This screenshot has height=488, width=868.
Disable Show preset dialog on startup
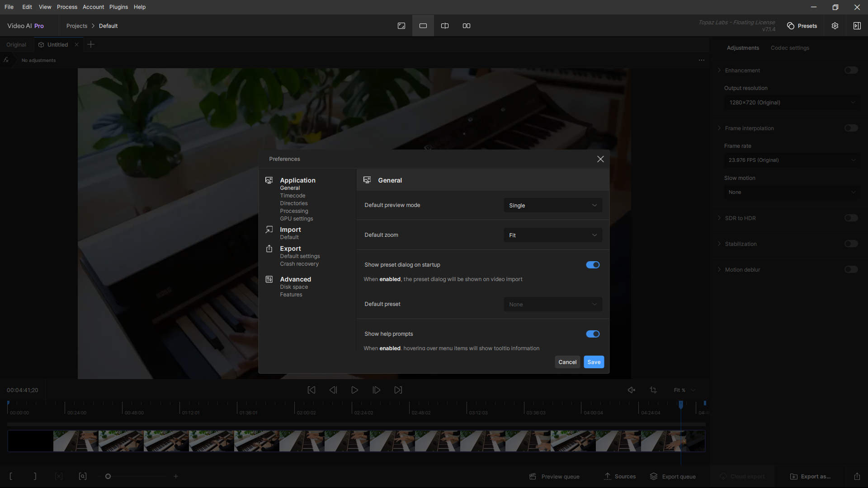[593, 265]
